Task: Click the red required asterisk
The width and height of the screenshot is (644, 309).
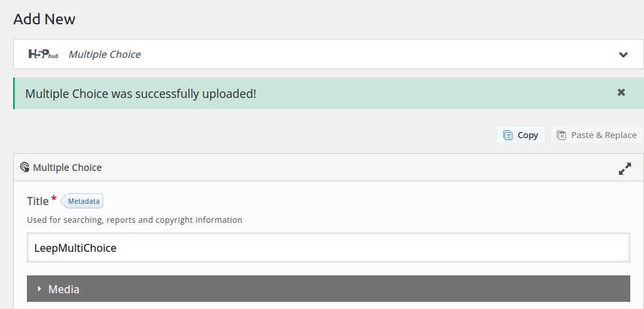Action: pyautogui.click(x=54, y=199)
